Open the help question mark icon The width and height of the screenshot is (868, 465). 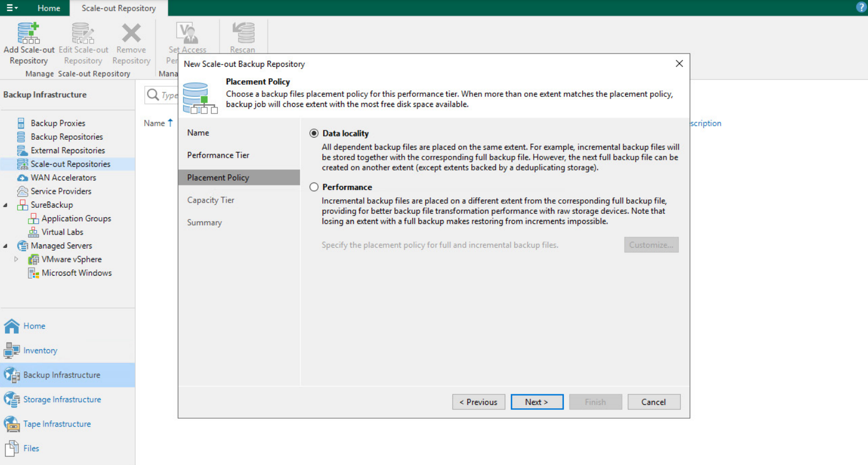coord(861,7)
